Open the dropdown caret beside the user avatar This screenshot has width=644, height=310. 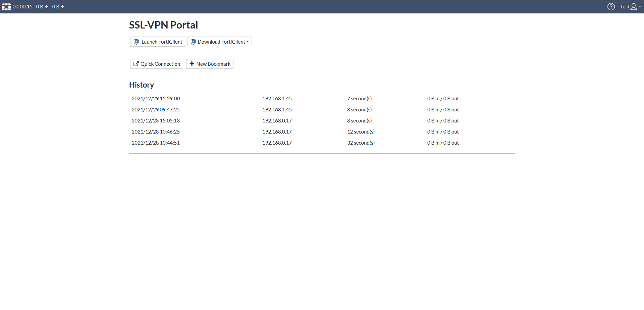[640, 6]
